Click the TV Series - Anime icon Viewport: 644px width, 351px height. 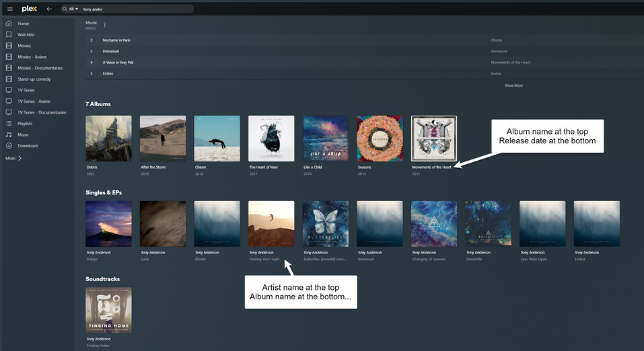[x=9, y=101]
